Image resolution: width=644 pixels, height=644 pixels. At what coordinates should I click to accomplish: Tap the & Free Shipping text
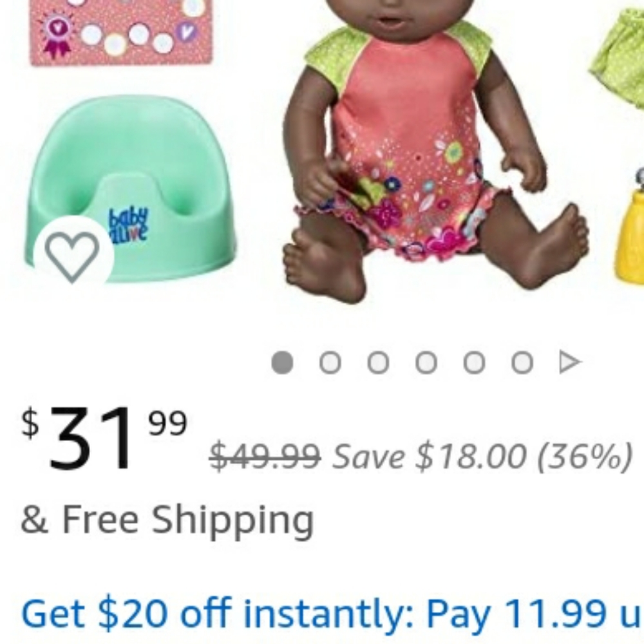coord(167,520)
